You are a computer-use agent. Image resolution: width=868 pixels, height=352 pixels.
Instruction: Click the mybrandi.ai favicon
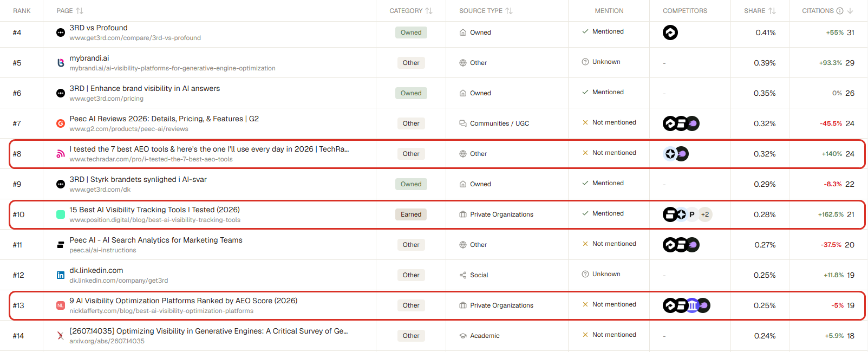pyautogui.click(x=61, y=63)
